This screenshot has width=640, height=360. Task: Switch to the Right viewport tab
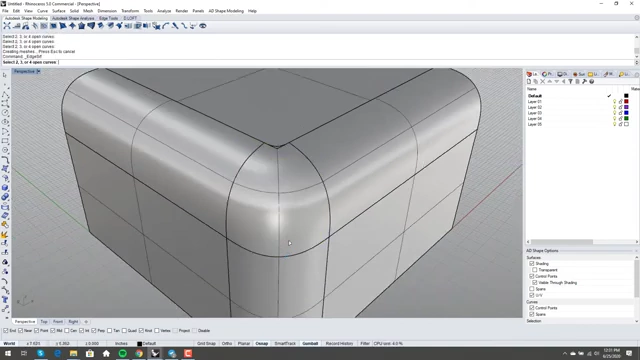coord(73,322)
